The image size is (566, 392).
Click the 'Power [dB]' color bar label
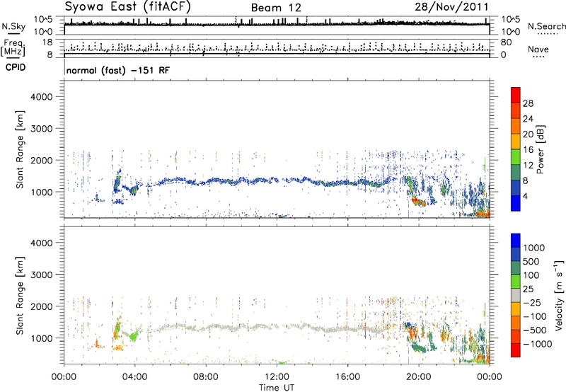540,149
